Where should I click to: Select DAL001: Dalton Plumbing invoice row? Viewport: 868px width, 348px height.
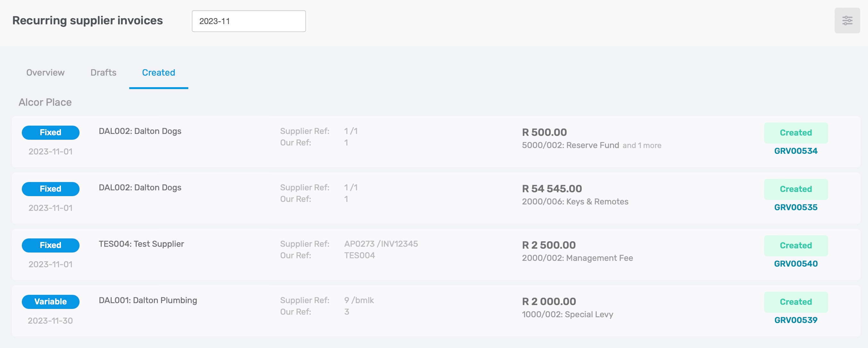tap(436, 311)
